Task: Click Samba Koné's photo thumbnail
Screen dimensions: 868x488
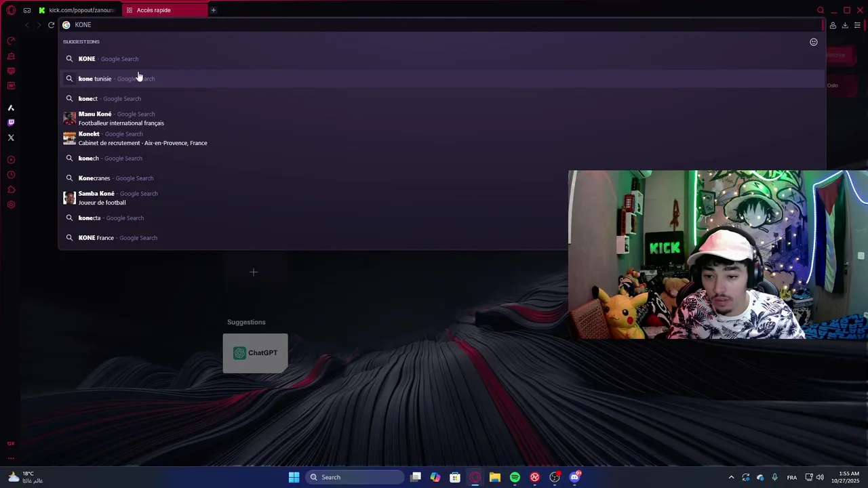Action: pos(69,198)
